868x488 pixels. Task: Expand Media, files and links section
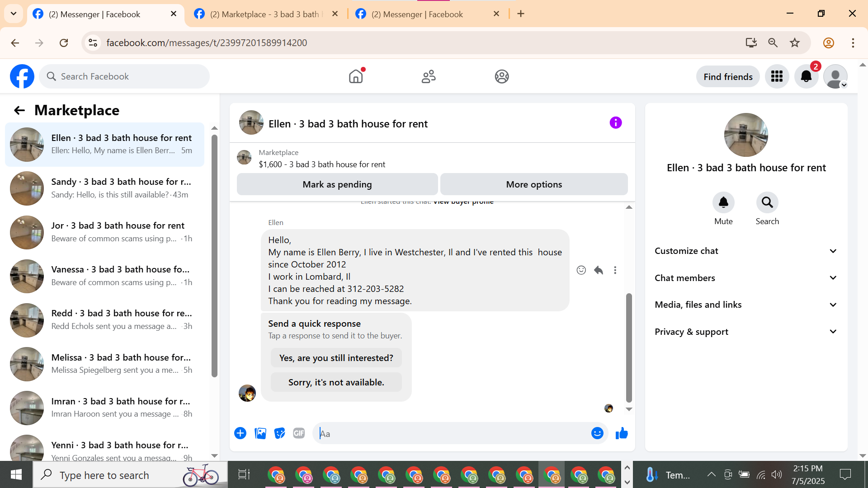tap(746, 305)
